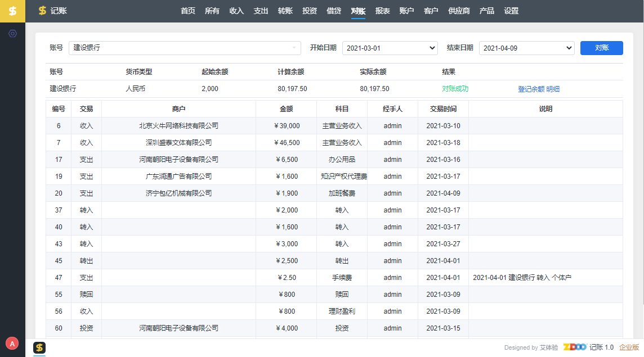644x357 pixels.
Task: Open the 设置 settings menu
Action: point(511,11)
